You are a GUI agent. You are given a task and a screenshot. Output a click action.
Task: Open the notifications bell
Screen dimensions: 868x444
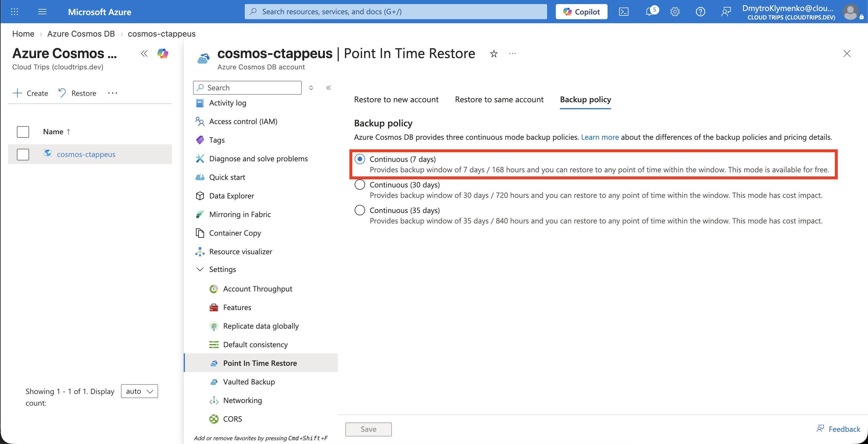650,12
